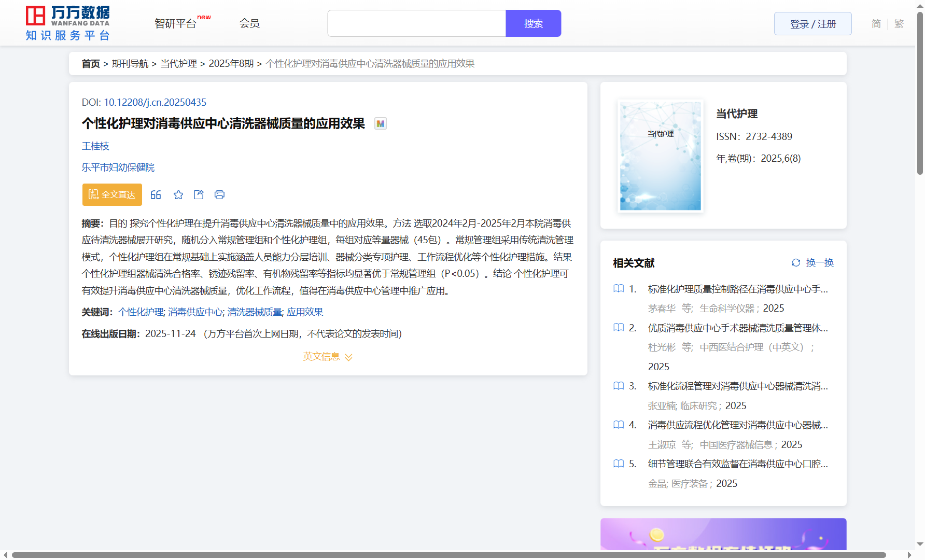Click the horizontal scrollbar at the bottom
The image size is (925, 560).
point(449,555)
